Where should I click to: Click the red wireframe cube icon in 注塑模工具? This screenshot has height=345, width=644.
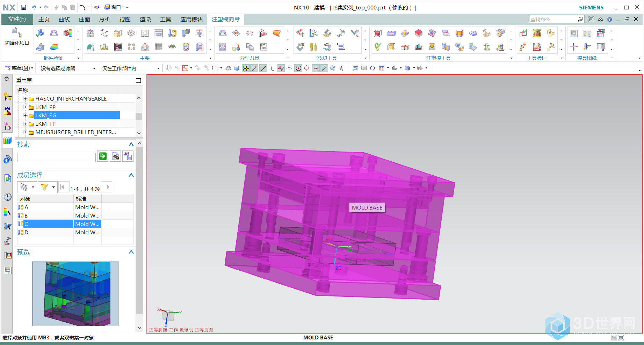click(x=378, y=33)
